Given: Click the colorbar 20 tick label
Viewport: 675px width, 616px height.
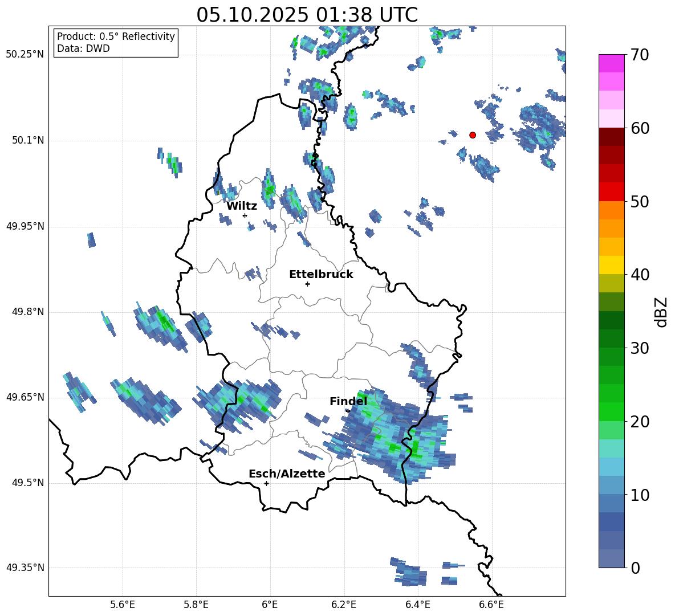Looking at the screenshot, I should (640, 422).
